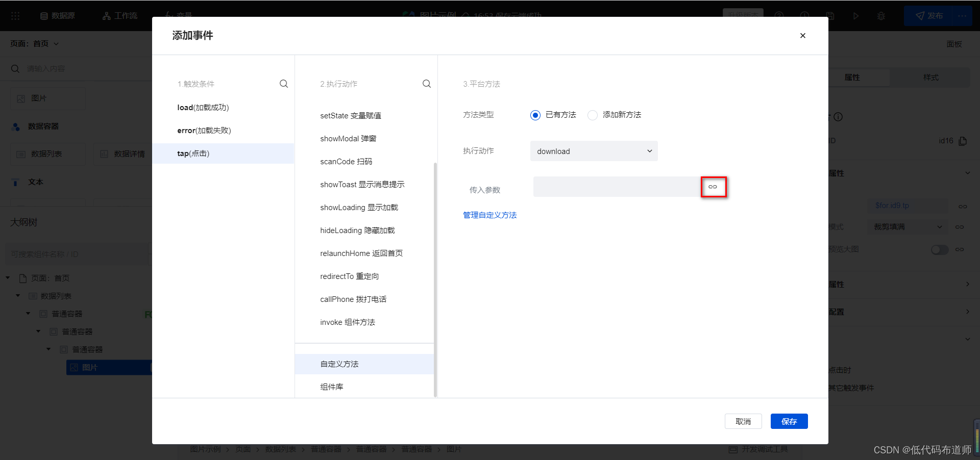Click the 页面 breadcrumb link at bottom

point(243,449)
